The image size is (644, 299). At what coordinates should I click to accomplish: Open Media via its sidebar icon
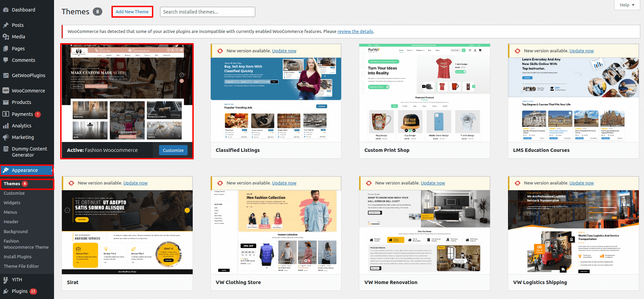6,37
